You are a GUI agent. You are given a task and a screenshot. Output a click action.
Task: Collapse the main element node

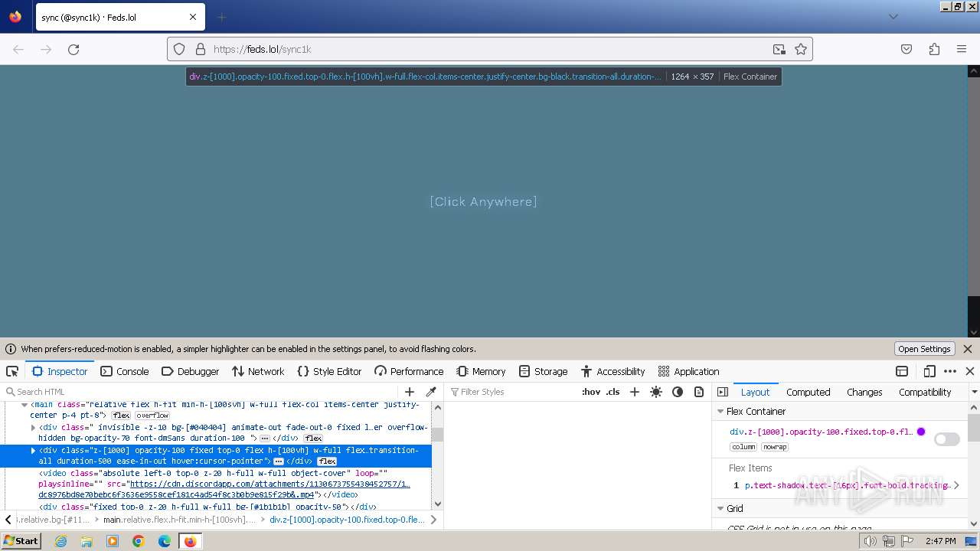click(x=24, y=404)
